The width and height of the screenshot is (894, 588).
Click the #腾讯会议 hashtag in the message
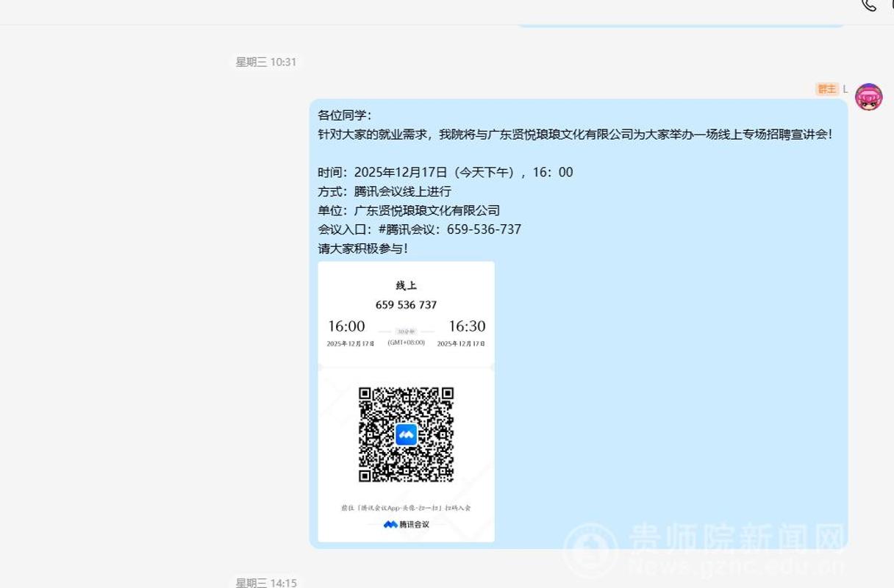(405, 229)
